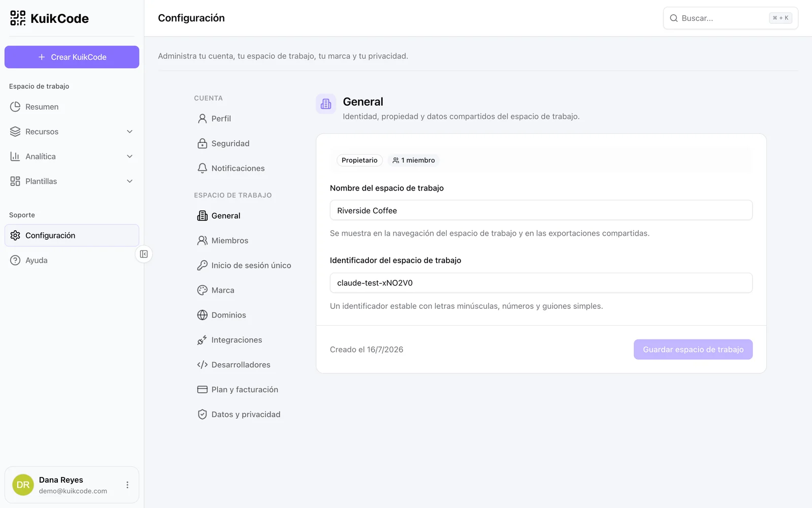Click the Desarrolladores code icon
The height and width of the screenshot is (508, 812).
202,365
